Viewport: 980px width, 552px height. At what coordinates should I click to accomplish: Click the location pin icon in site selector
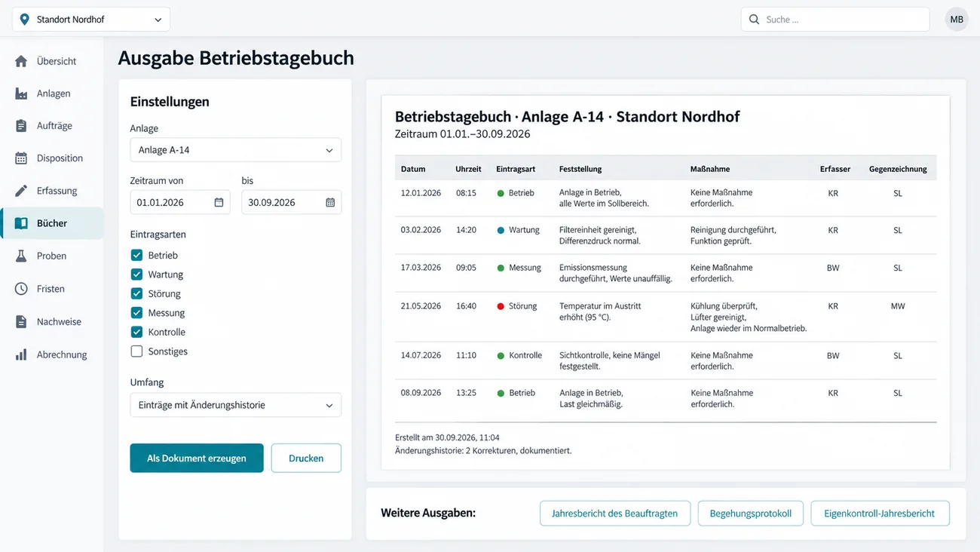[x=25, y=20]
